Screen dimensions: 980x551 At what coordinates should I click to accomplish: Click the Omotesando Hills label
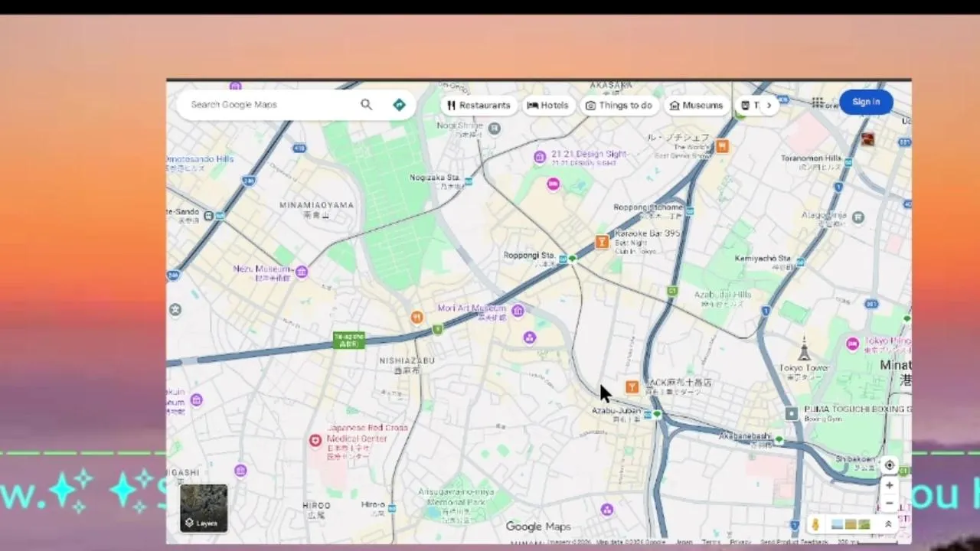[x=200, y=159]
